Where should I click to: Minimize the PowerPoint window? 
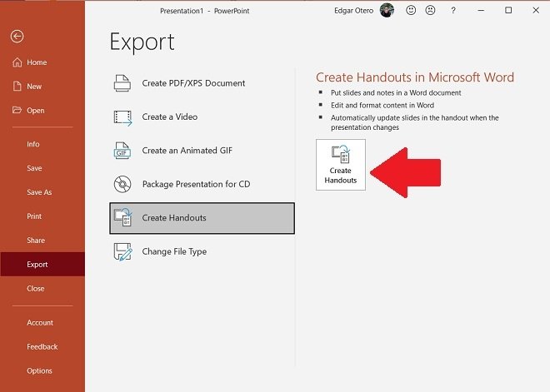point(481,11)
